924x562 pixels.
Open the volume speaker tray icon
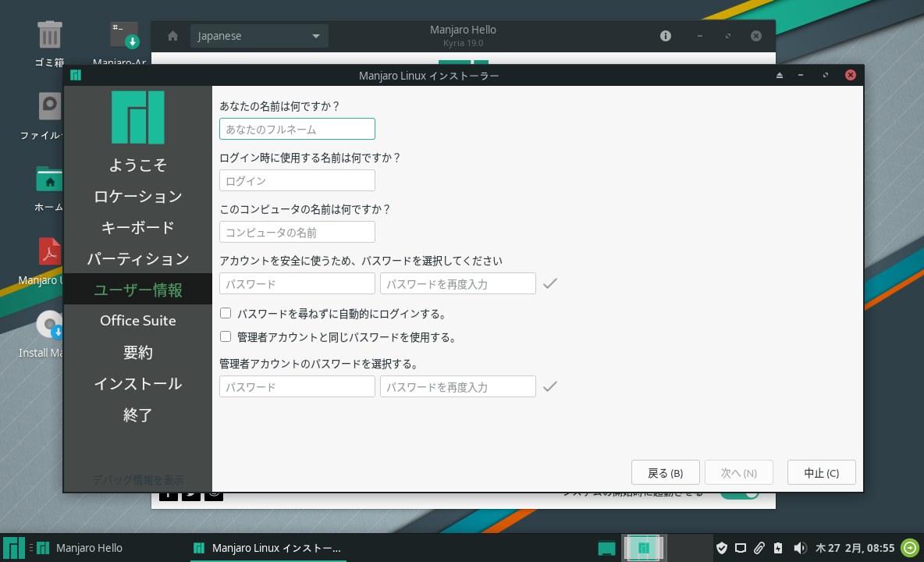click(799, 548)
